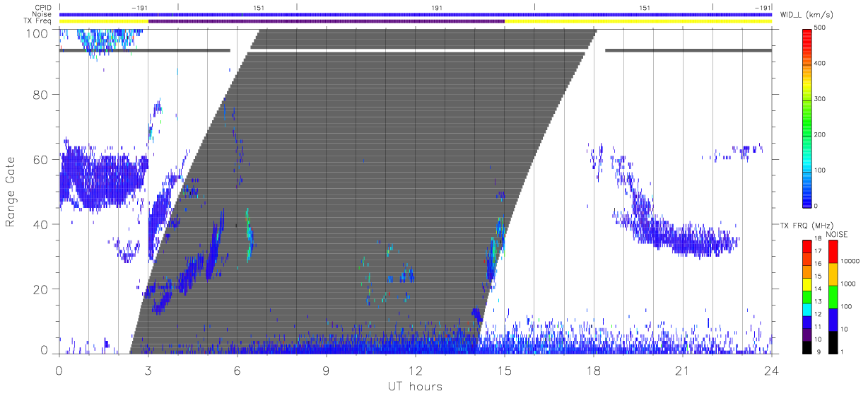Click the '40' tick on Range Gate axis
Image resolution: width=868 pixels, height=401 pixels.
coord(40,224)
